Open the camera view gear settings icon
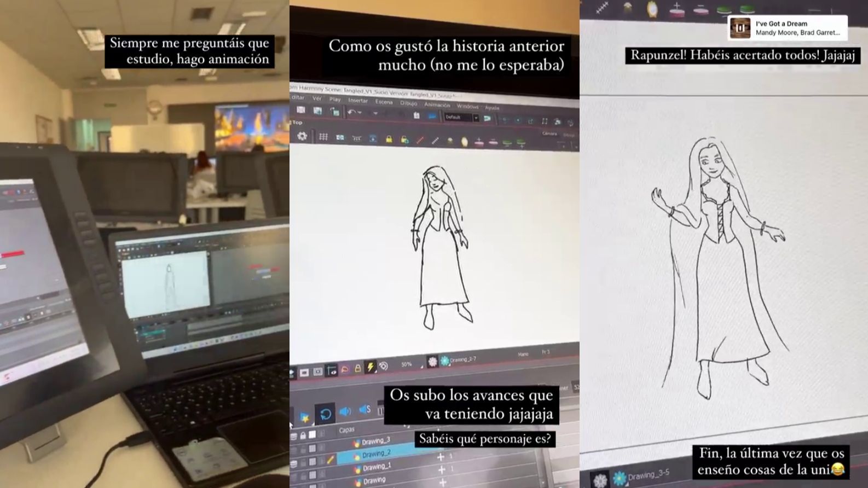The width and height of the screenshot is (868, 488). coord(302,136)
